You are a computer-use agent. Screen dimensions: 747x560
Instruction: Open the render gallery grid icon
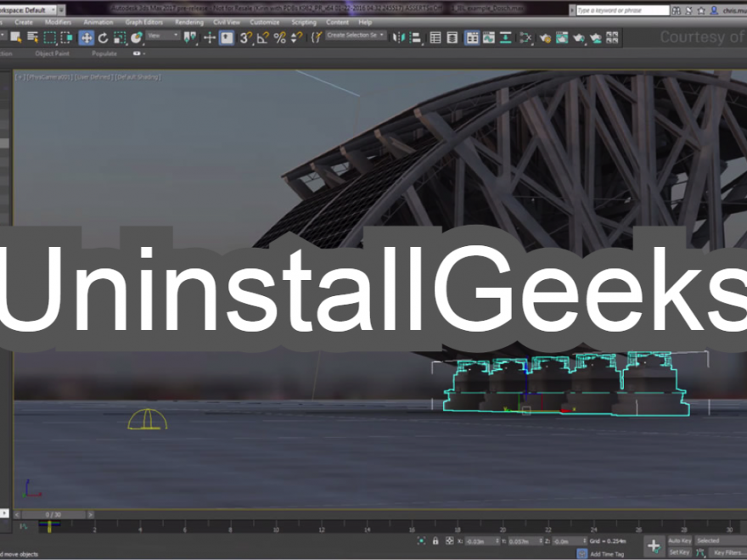coord(612,37)
